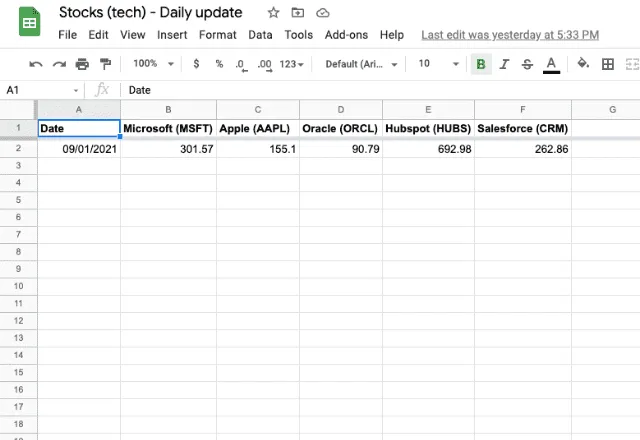The height and width of the screenshot is (440, 640).
Task: Open the font size 10 dropdown
Action: pos(438,64)
